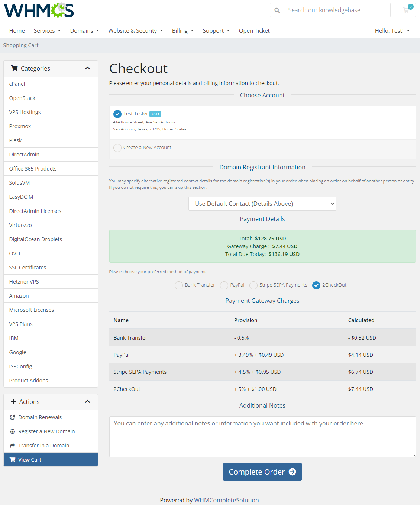Screen dimensions: 420x505
Task: Open the Use Default Contact dropdown
Action: point(262,204)
